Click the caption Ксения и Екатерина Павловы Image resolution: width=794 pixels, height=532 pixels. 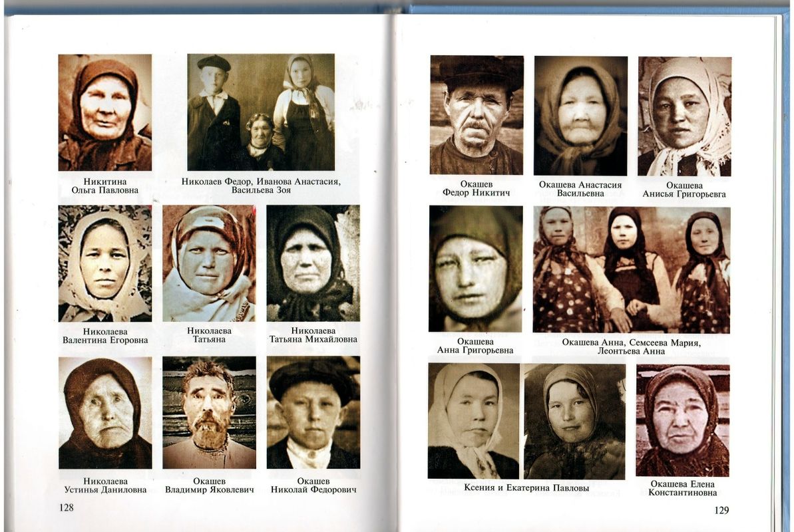coord(526,488)
